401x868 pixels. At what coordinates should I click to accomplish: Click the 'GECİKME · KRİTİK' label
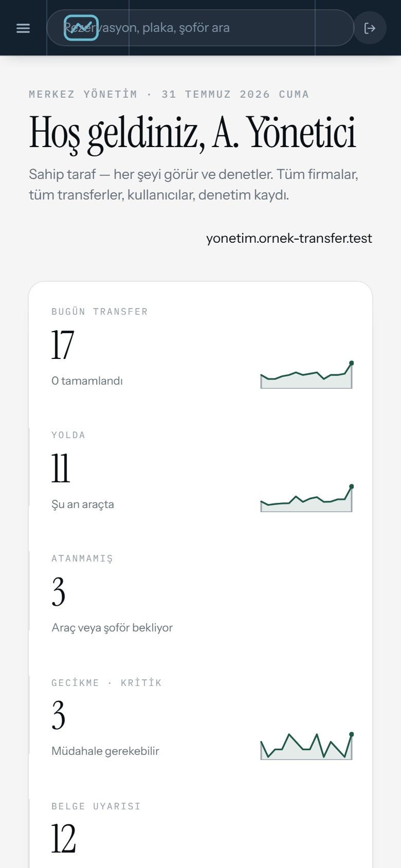pos(106,683)
